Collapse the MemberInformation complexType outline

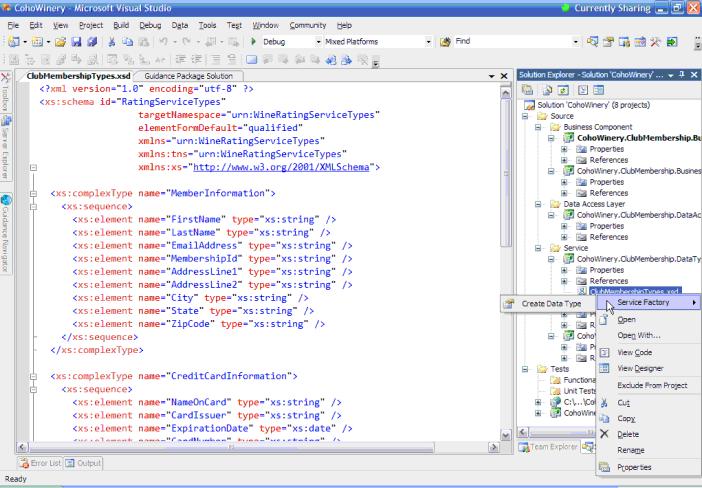pyautogui.click(x=33, y=194)
